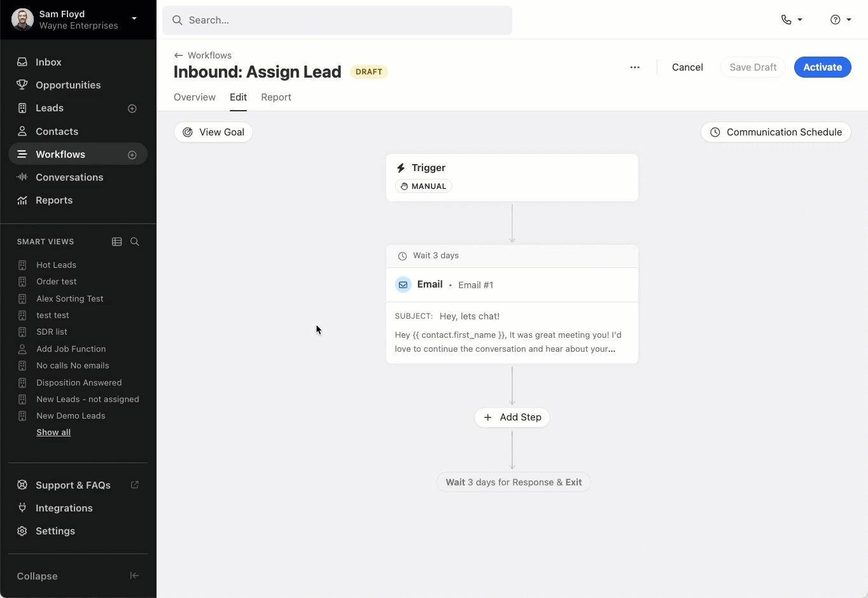Switch to the Report tab
Screen dimensions: 868x598
(276, 97)
